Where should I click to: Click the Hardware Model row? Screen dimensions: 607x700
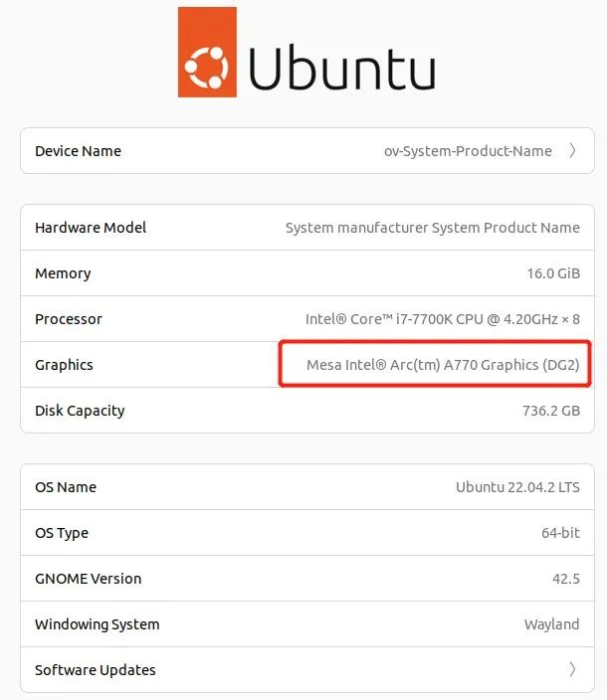coord(307,228)
